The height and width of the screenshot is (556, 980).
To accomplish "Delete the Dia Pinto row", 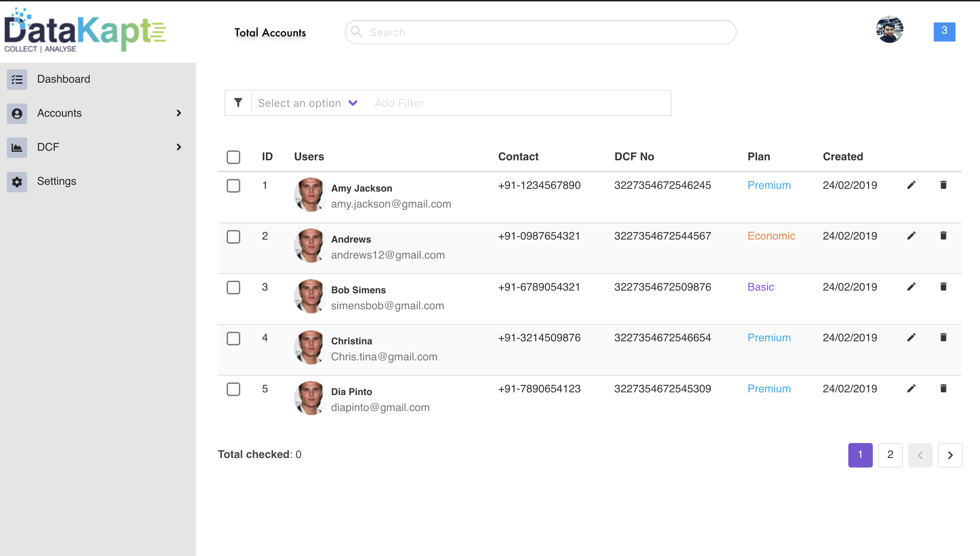I will pyautogui.click(x=943, y=389).
